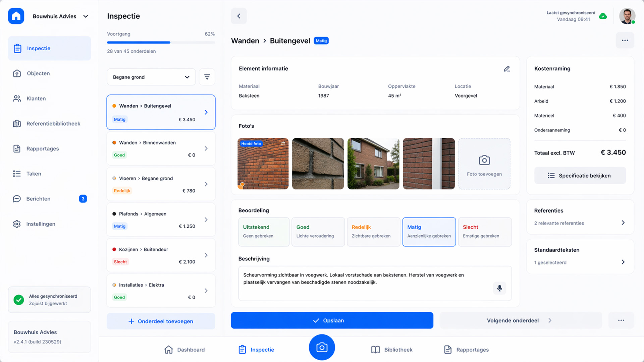Open the Taken list
Screen dimensions: 644x362
[x=49, y=174]
